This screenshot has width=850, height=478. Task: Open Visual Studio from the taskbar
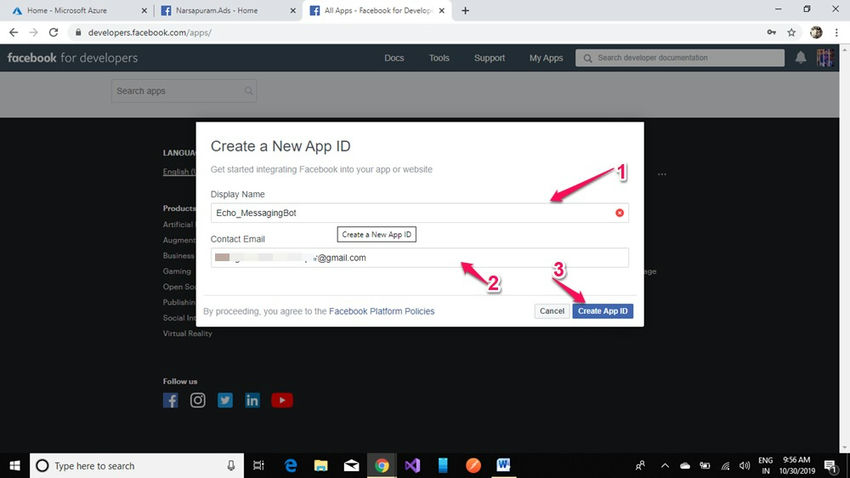point(412,466)
